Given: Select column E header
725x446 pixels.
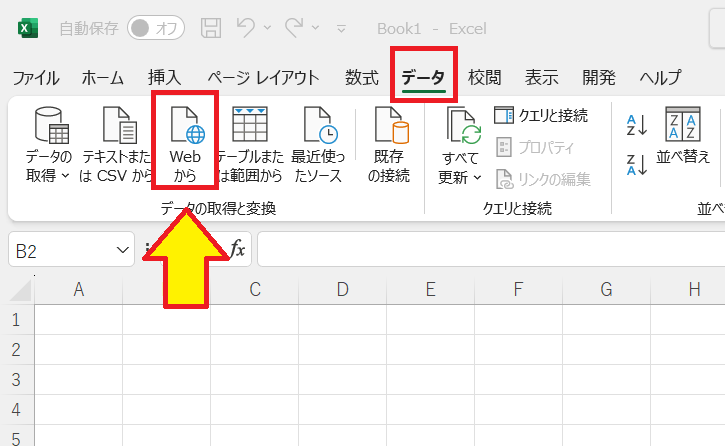Looking at the screenshot, I should [430, 290].
